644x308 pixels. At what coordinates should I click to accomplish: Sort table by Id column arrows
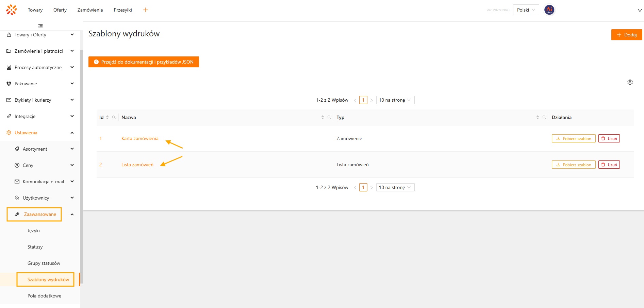point(107,117)
